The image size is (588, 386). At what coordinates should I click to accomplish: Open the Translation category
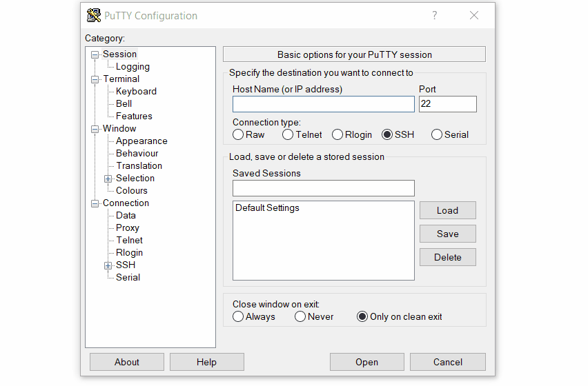[139, 165]
